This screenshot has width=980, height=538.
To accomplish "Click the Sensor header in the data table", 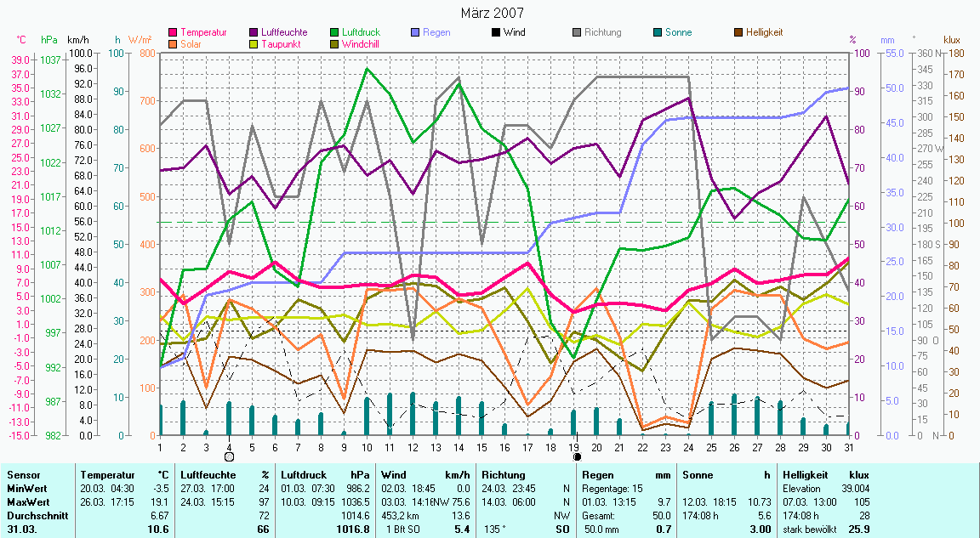I will tap(23, 475).
